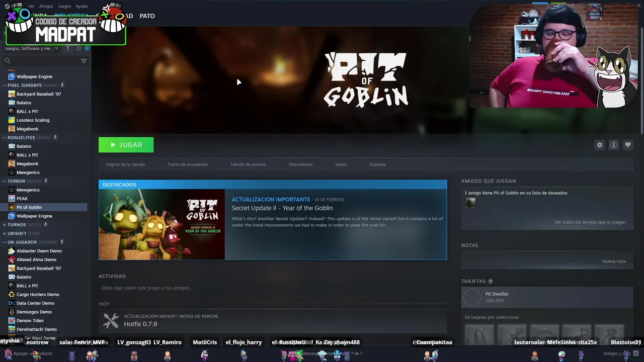644x362 pixels.
Task: Collapse the PIXEL SUNDAYS category
Action: pos(4,85)
